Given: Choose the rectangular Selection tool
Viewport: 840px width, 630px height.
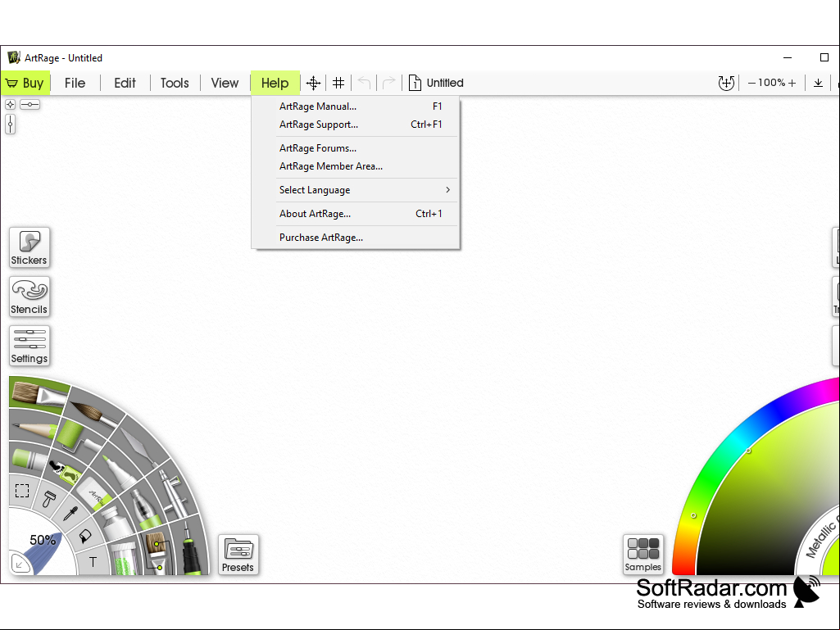Looking at the screenshot, I should pos(22,491).
